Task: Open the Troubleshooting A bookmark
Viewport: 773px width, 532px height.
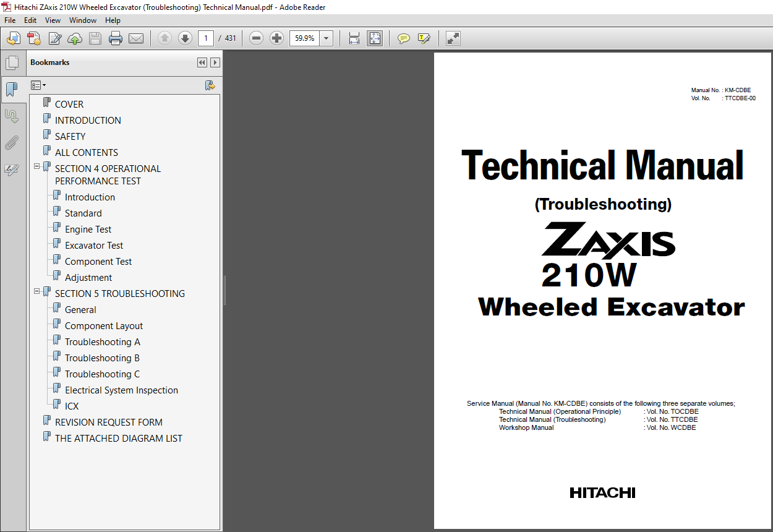Action: (103, 342)
